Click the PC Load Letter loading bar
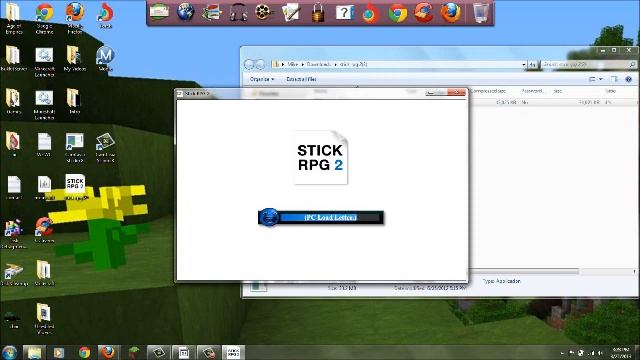This screenshot has height=360, width=640. (x=321, y=217)
